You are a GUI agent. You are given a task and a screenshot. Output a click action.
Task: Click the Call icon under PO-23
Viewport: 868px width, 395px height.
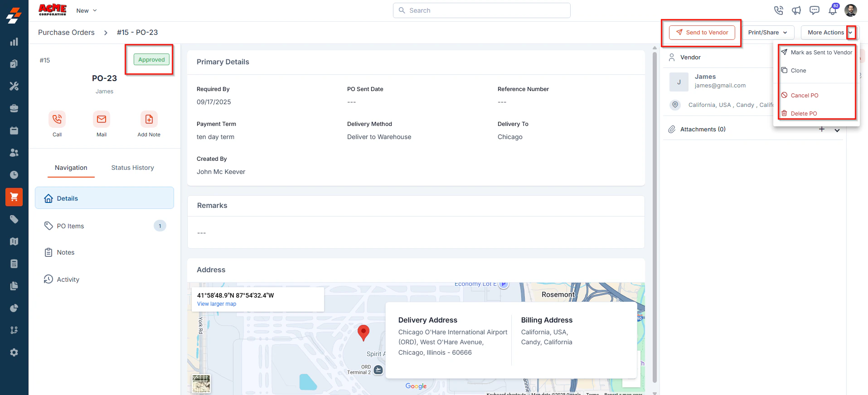coord(57,119)
